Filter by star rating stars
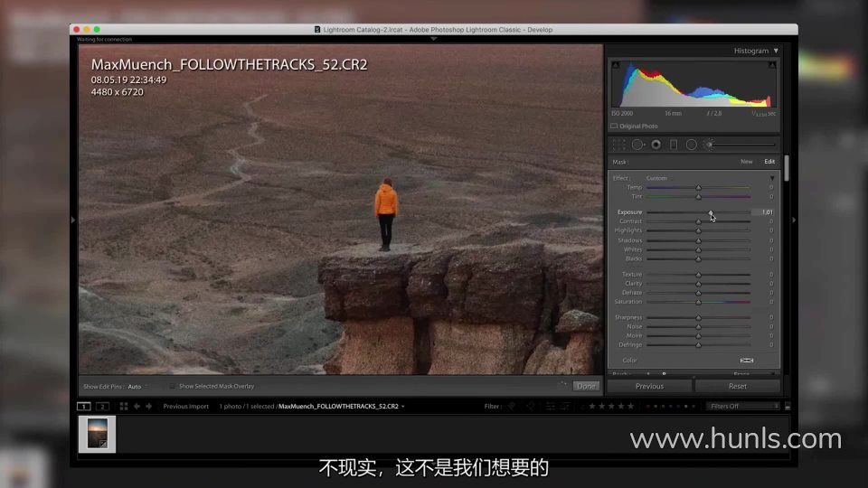 click(x=611, y=406)
